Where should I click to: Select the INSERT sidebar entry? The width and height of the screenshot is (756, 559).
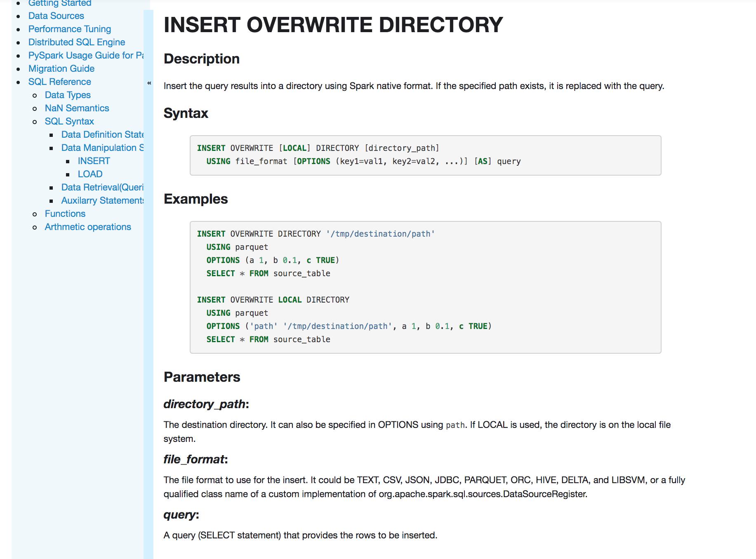94,161
